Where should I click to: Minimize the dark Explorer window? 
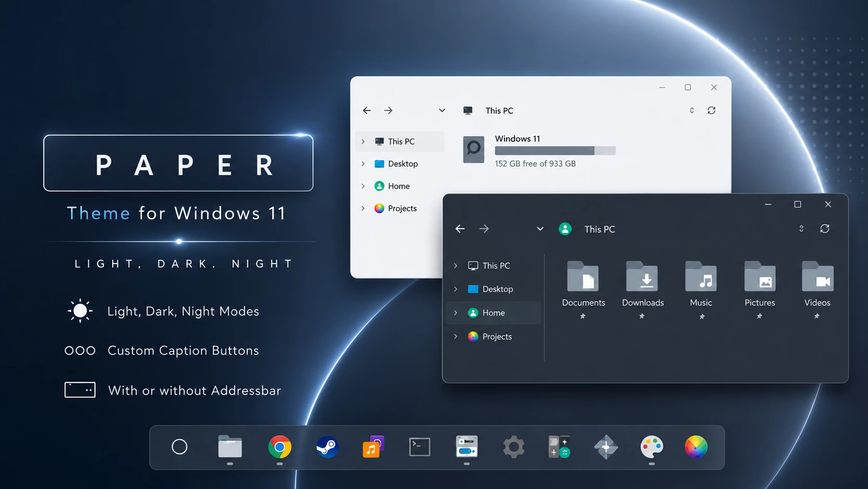pyautogui.click(x=768, y=204)
